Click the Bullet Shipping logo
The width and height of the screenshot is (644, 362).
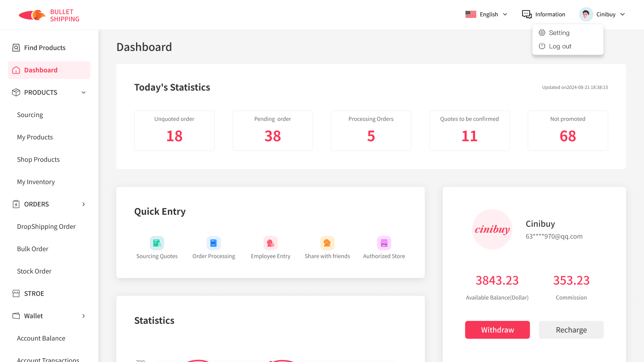[49, 15]
